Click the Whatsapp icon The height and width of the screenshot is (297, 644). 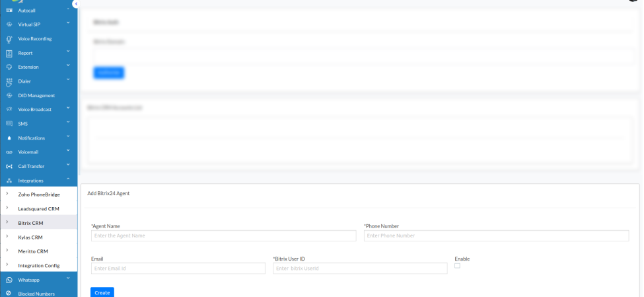9,280
